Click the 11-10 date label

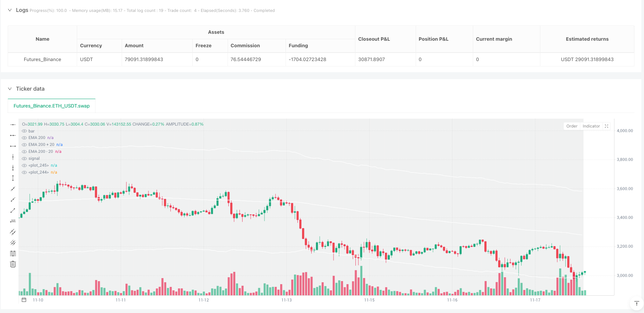[x=38, y=300]
